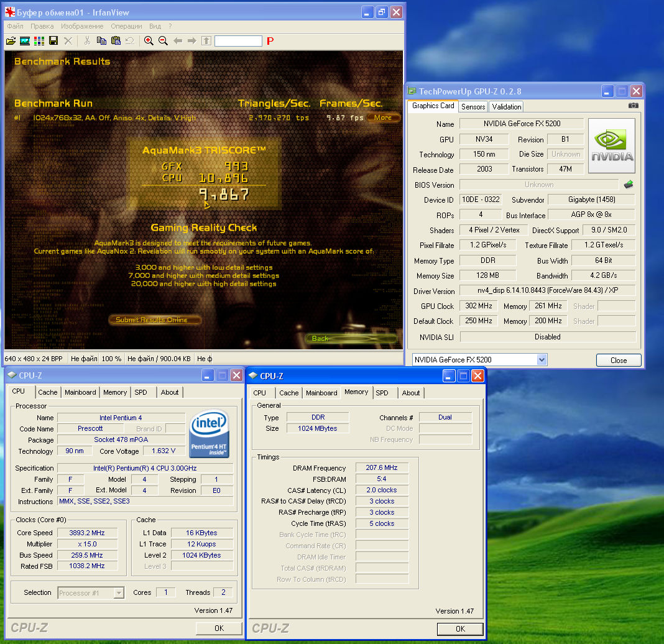
Task: Open the Правка menu in IrfanView
Action: (x=42, y=26)
